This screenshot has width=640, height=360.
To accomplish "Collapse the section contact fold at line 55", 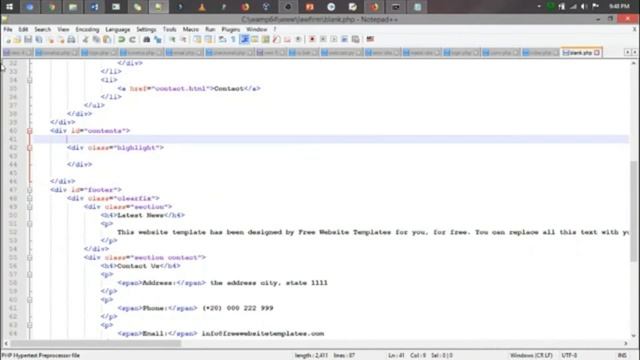I will tap(29, 258).
